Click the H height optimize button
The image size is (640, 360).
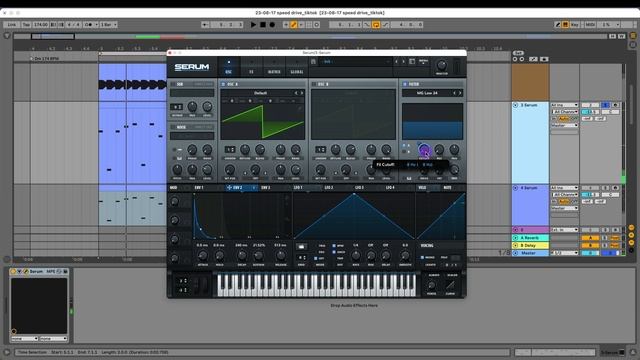[613, 36]
